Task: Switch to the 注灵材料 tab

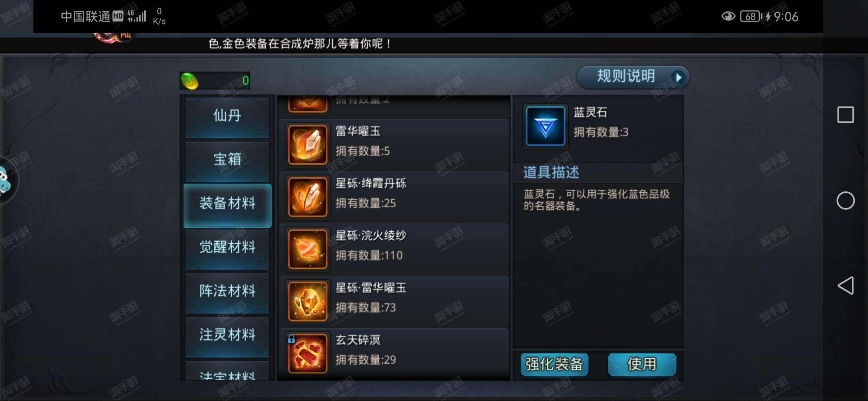Action: [x=227, y=335]
